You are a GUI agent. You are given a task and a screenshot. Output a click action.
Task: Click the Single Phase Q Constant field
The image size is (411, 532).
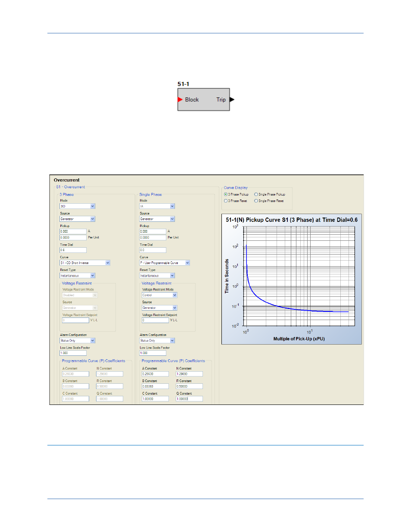coord(189,399)
